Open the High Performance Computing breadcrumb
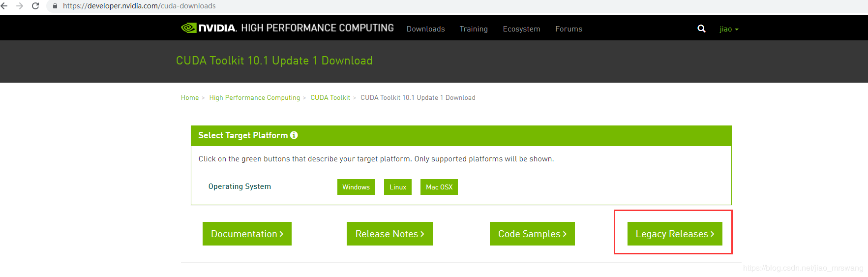 tap(255, 98)
